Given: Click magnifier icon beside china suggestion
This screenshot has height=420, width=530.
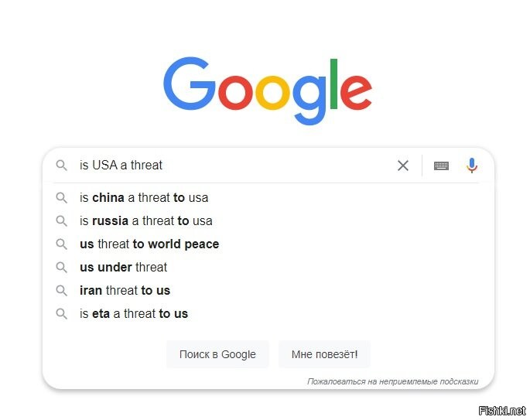Looking at the screenshot, I should (x=62, y=198).
